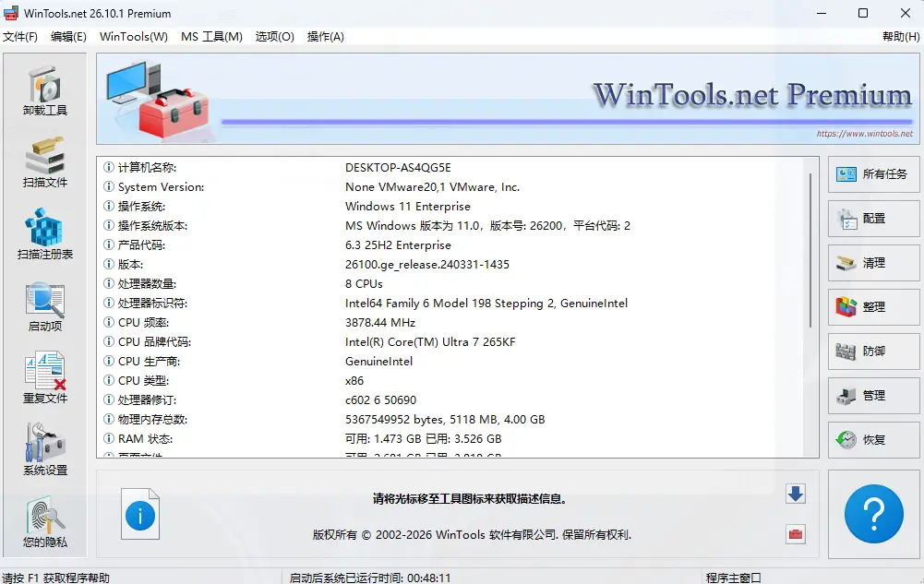Click the blue question mark help icon

(873, 513)
